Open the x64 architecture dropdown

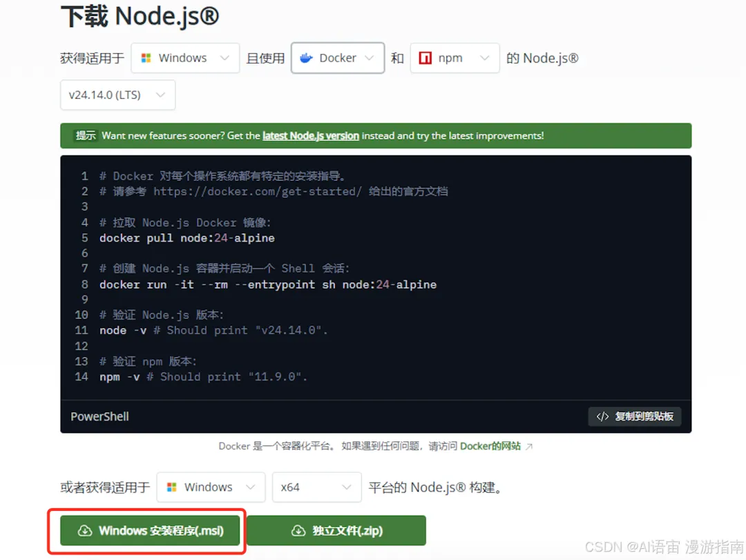(x=316, y=487)
